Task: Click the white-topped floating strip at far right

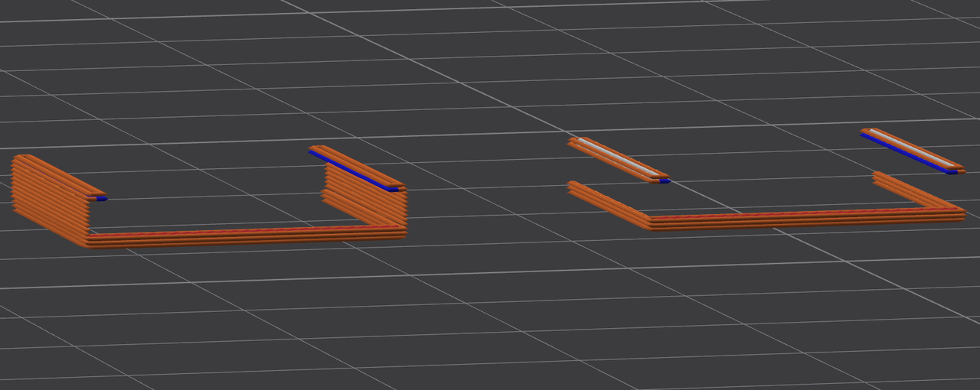Action: click(911, 149)
